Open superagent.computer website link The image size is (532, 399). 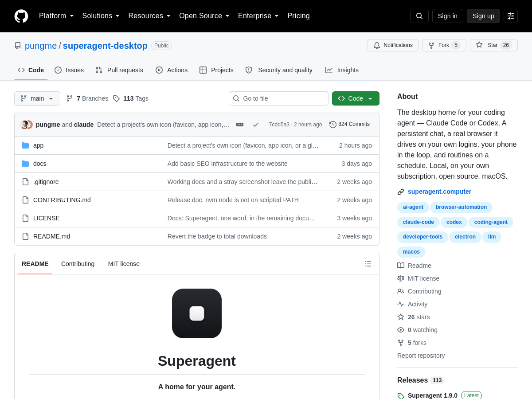click(x=439, y=192)
